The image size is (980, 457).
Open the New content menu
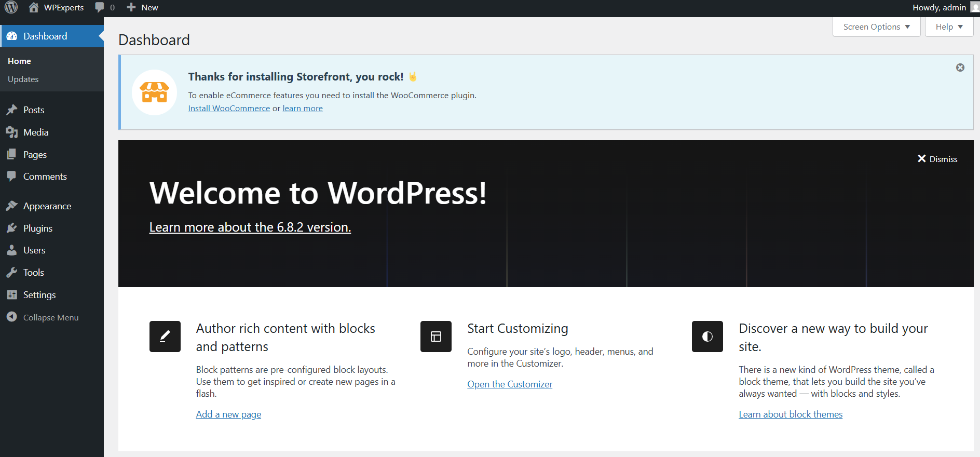tap(142, 7)
